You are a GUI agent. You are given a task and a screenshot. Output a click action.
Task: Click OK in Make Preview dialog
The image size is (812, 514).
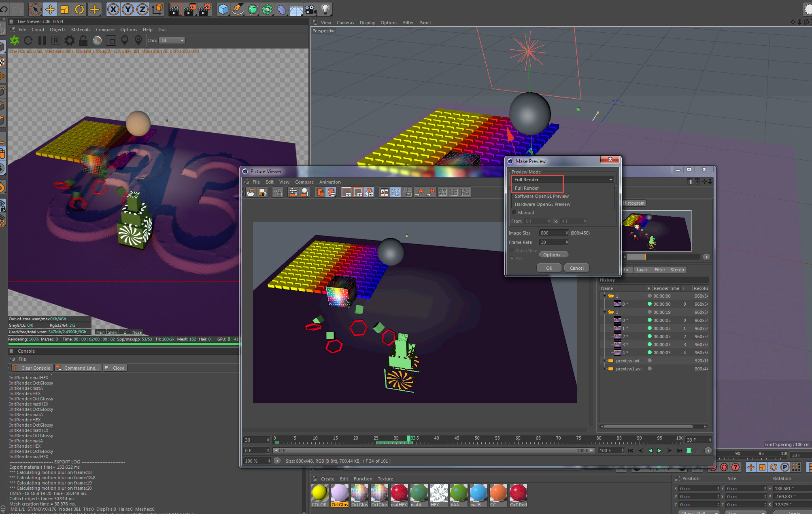click(549, 268)
